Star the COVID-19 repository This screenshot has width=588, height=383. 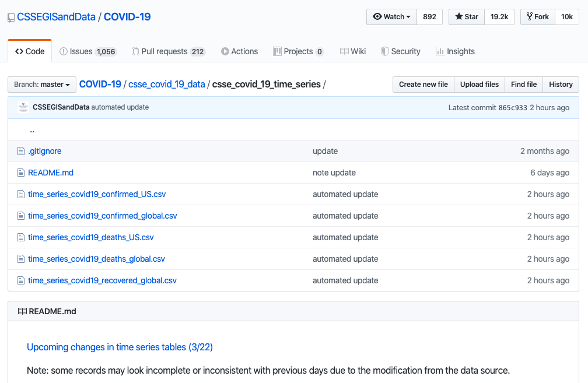pyautogui.click(x=466, y=17)
